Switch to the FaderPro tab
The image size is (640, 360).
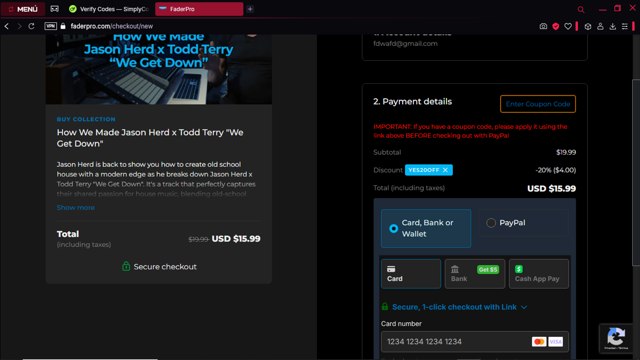coord(199,9)
